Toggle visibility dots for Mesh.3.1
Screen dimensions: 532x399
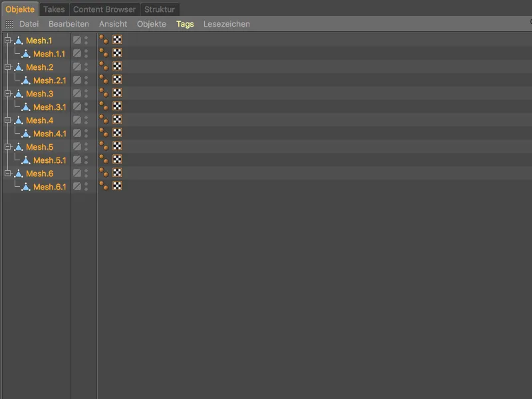86,106
